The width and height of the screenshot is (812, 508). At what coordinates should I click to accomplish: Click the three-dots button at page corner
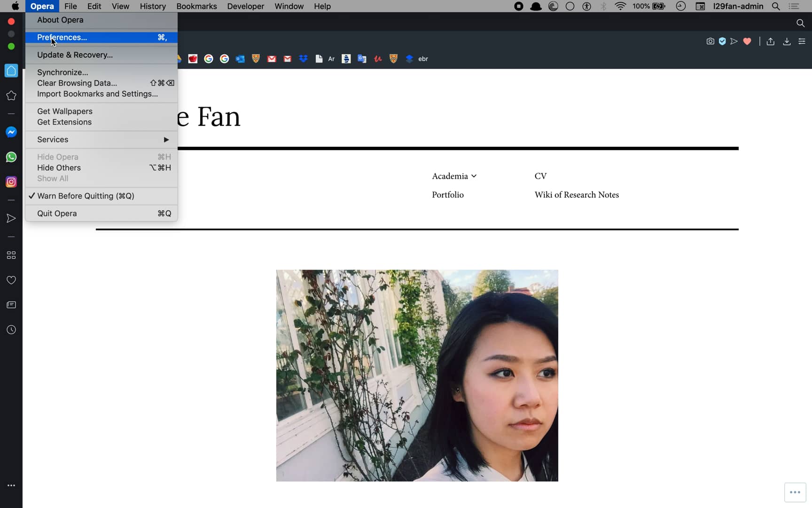795,492
